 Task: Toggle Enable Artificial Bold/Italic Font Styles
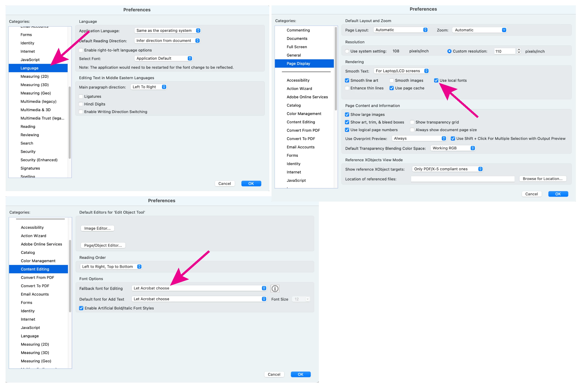(81, 308)
